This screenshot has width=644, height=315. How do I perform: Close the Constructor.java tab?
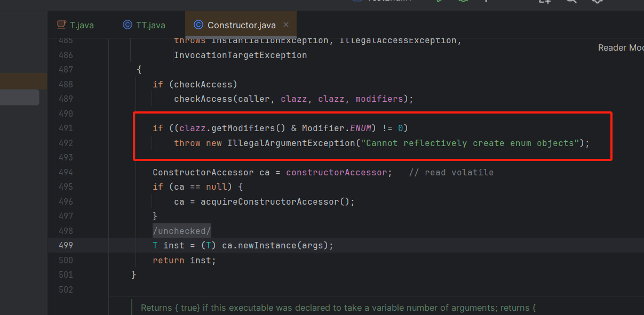[x=285, y=25]
